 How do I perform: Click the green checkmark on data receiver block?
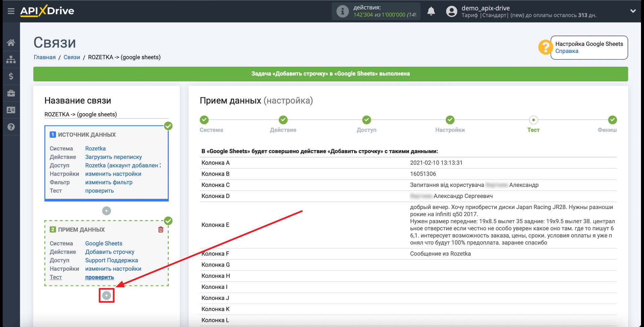pos(168,221)
